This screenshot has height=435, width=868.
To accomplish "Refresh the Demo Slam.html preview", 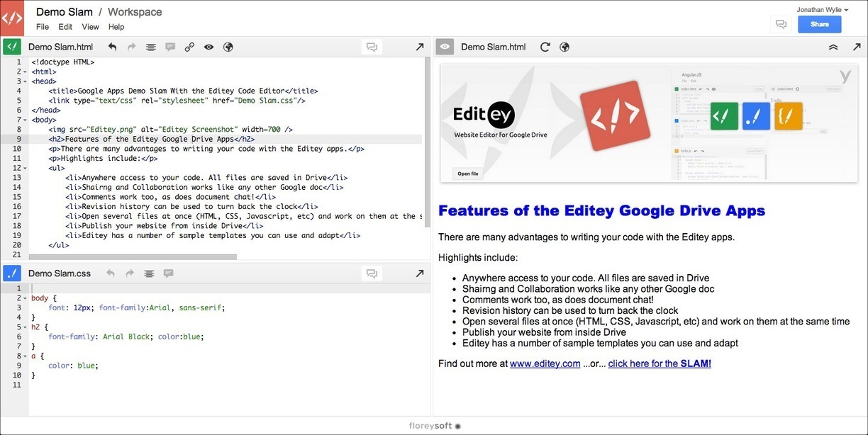I will tap(545, 47).
